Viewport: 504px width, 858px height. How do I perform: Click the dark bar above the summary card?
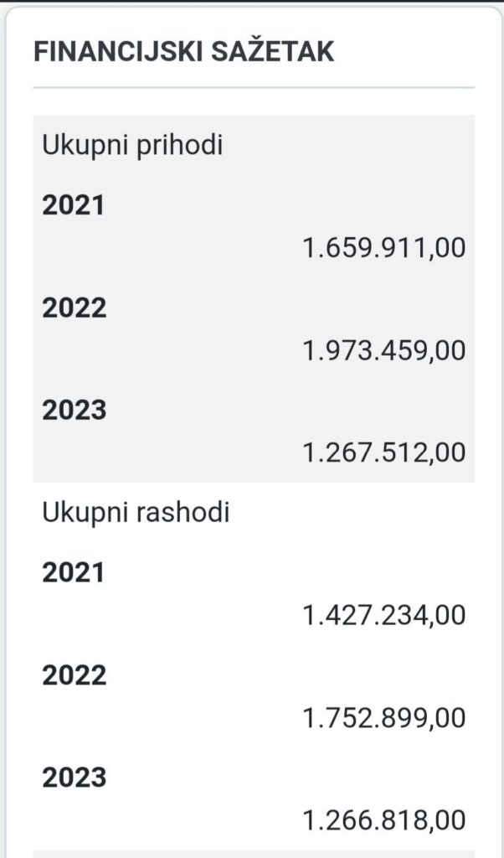[251, 2]
